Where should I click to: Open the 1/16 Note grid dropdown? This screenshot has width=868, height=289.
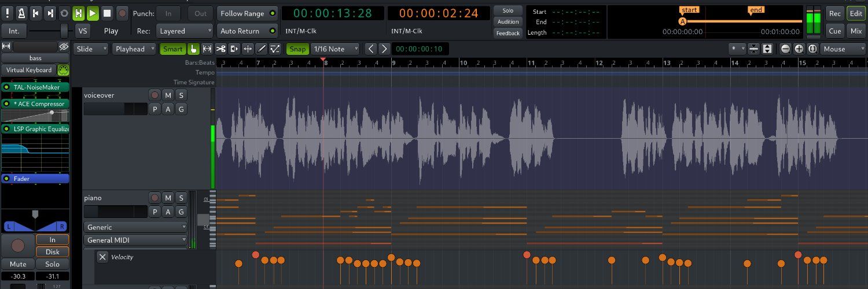[x=336, y=49]
